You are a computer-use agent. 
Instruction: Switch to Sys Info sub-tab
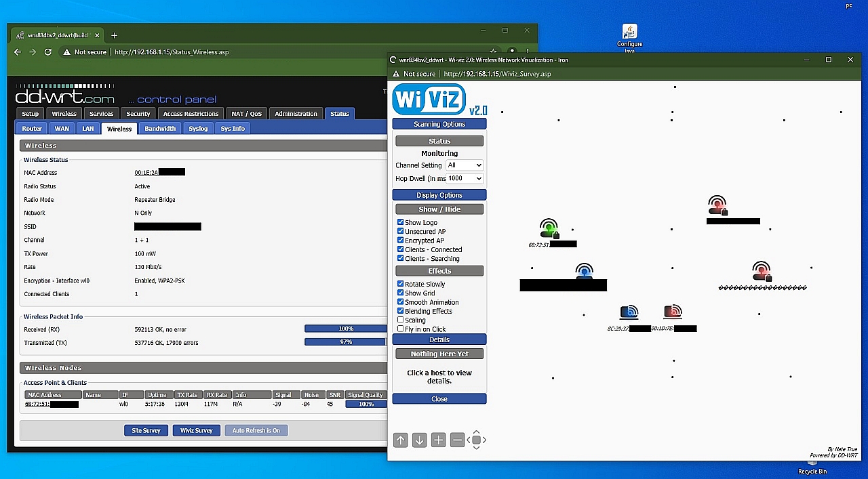233,128
